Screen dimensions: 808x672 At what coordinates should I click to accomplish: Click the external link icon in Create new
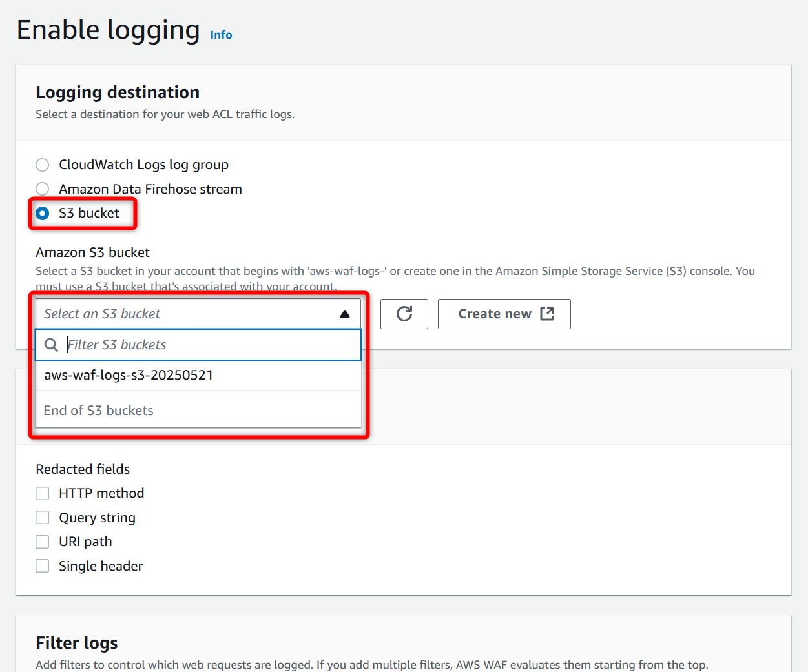[547, 314]
